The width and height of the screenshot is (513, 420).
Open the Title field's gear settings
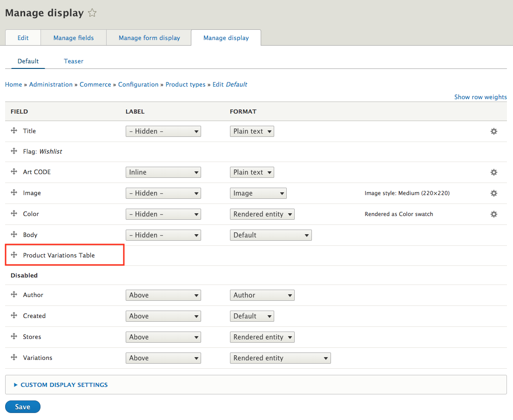[x=493, y=131]
